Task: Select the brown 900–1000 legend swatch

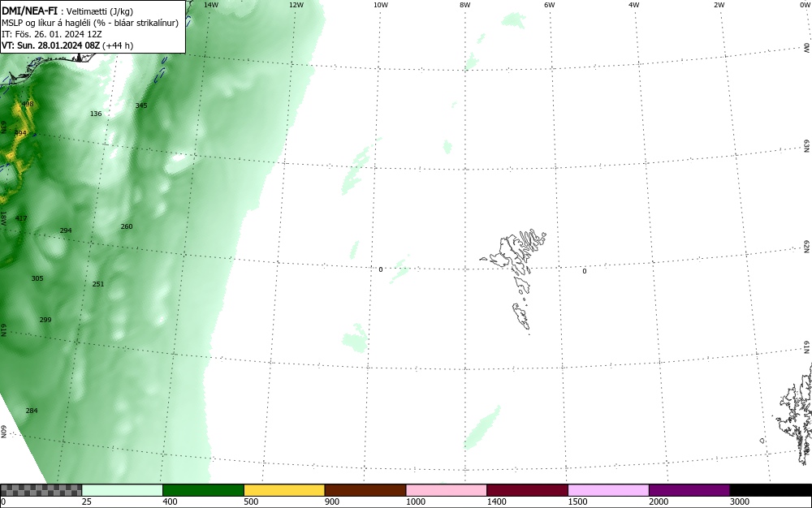Action: click(x=365, y=490)
